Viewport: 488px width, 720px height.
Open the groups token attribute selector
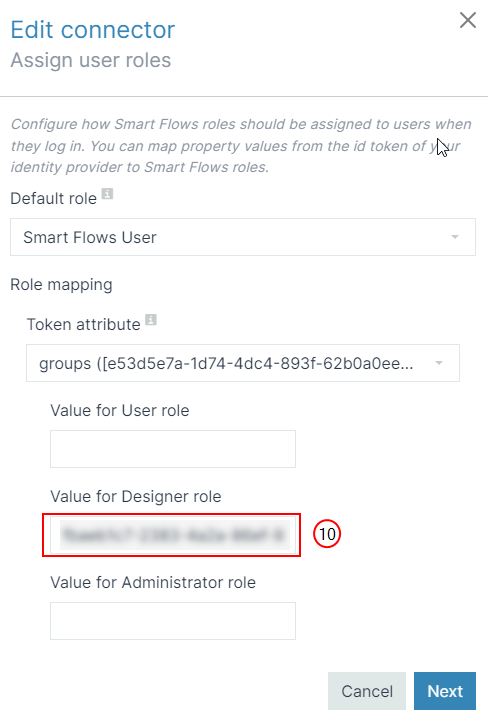pos(243,363)
